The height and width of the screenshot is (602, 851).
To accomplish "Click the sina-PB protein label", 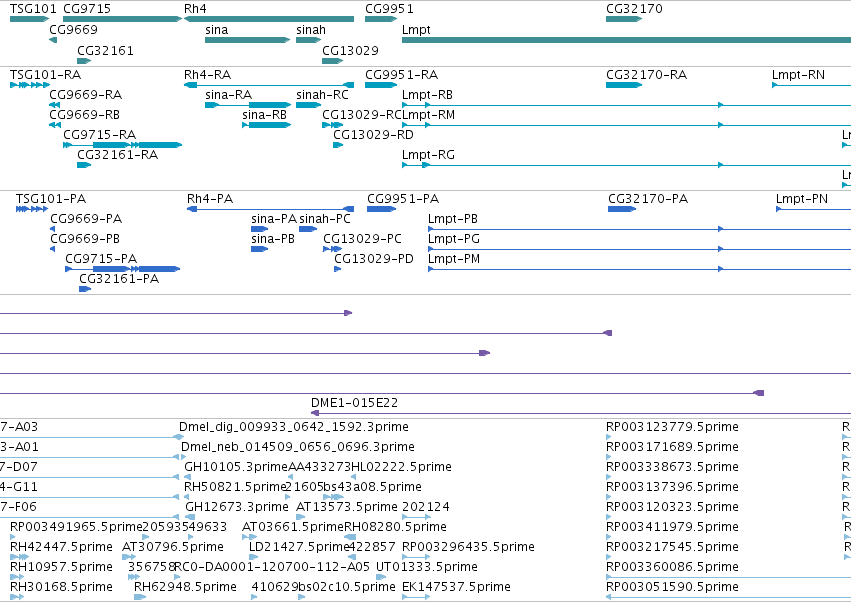I will coord(273,239).
